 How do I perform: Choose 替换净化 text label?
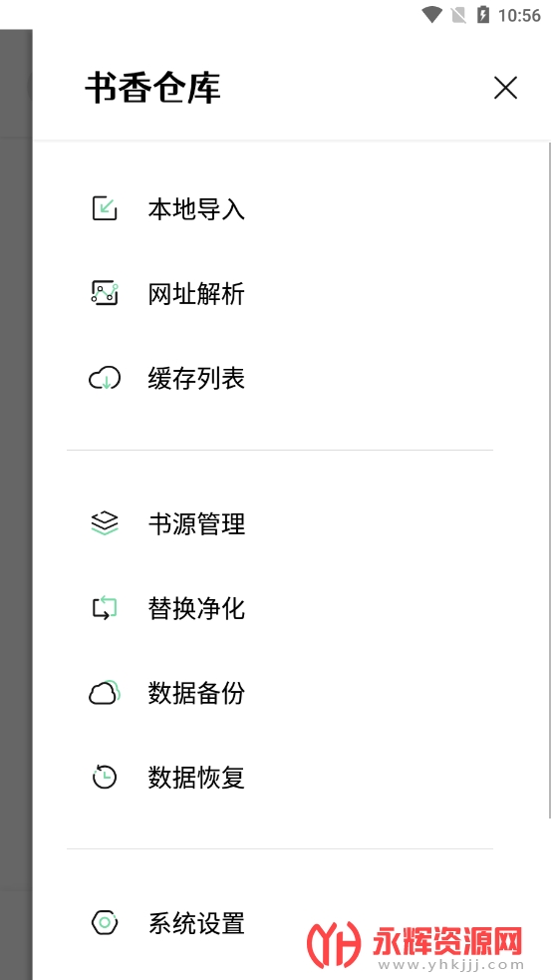(196, 608)
